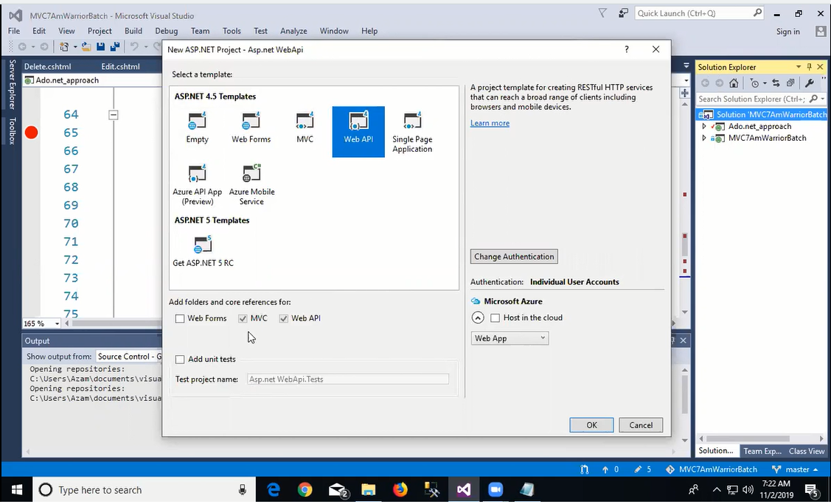Open the master branch dropdown in status bar

pos(795,469)
